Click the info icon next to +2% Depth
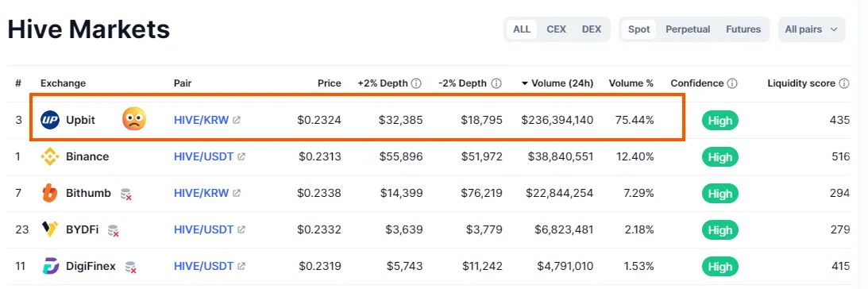This screenshot has width=868, height=289. tap(416, 83)
